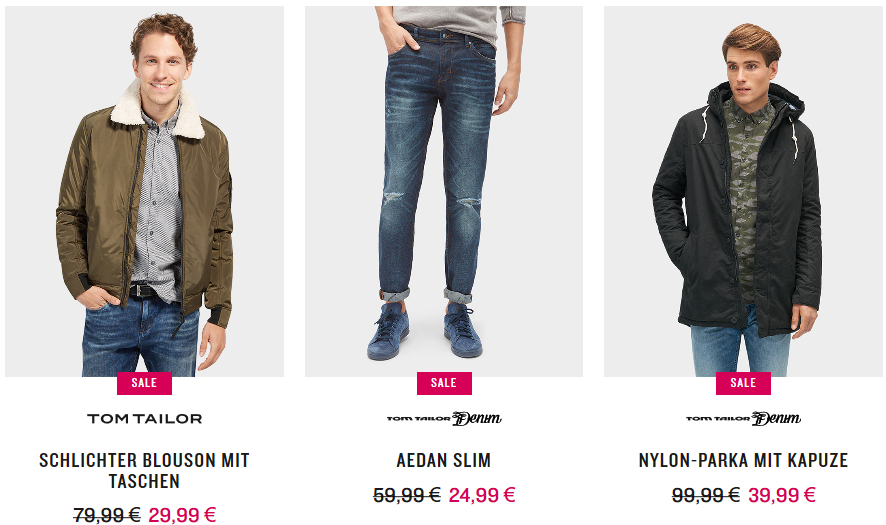
Task: Open the olive blouson jacket product photo
Action: 144,191
